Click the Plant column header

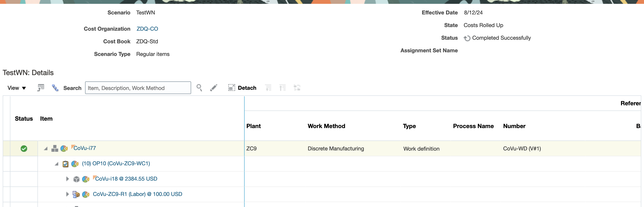253,126
